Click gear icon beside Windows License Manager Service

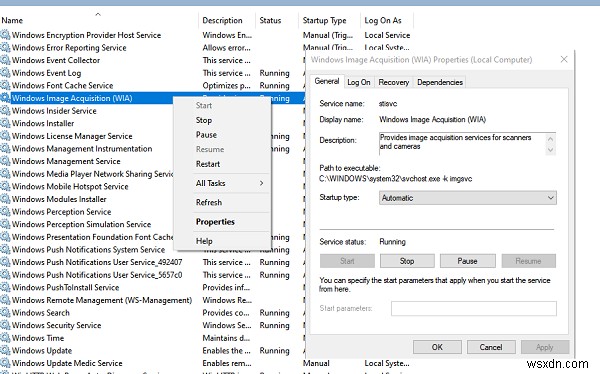pos(5,136)
